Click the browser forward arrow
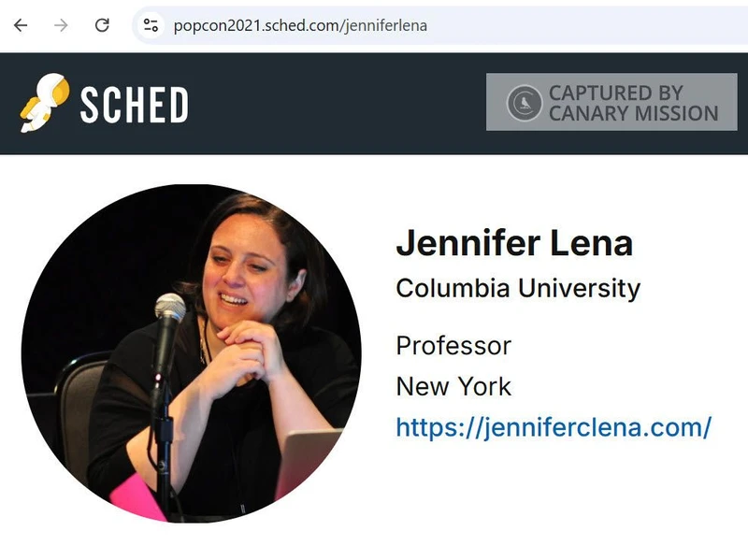 click(62, 25)
